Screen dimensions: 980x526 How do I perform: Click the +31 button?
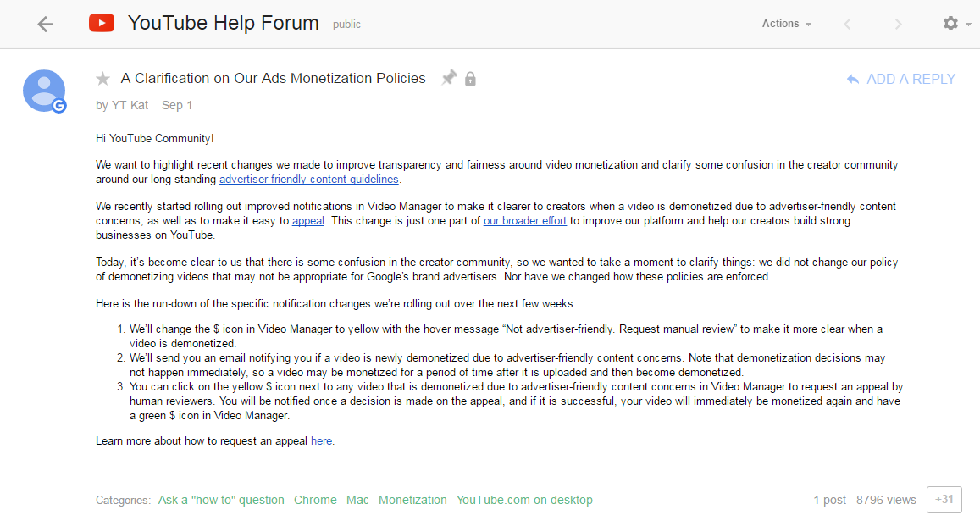pos(944,500)
